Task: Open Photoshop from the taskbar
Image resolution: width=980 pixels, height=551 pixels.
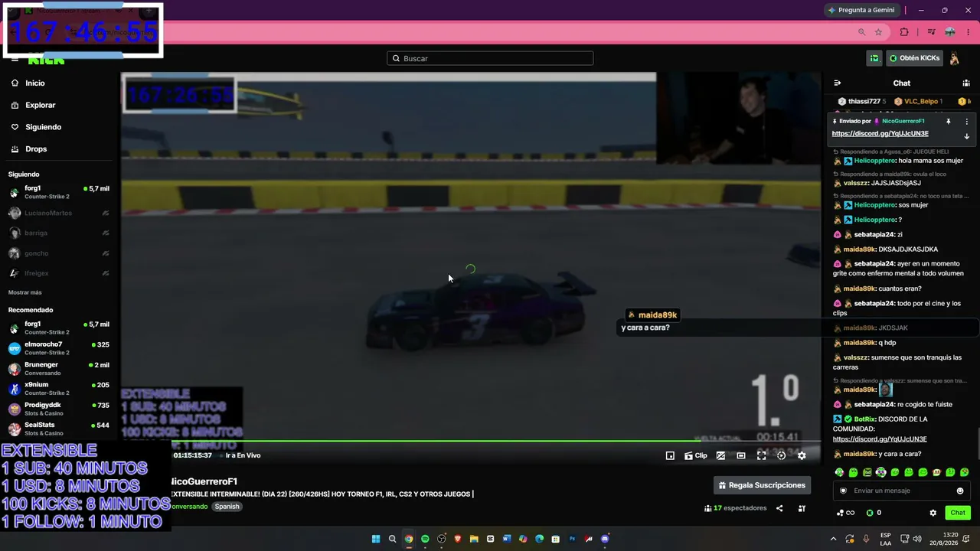Action: coord(572,539)
